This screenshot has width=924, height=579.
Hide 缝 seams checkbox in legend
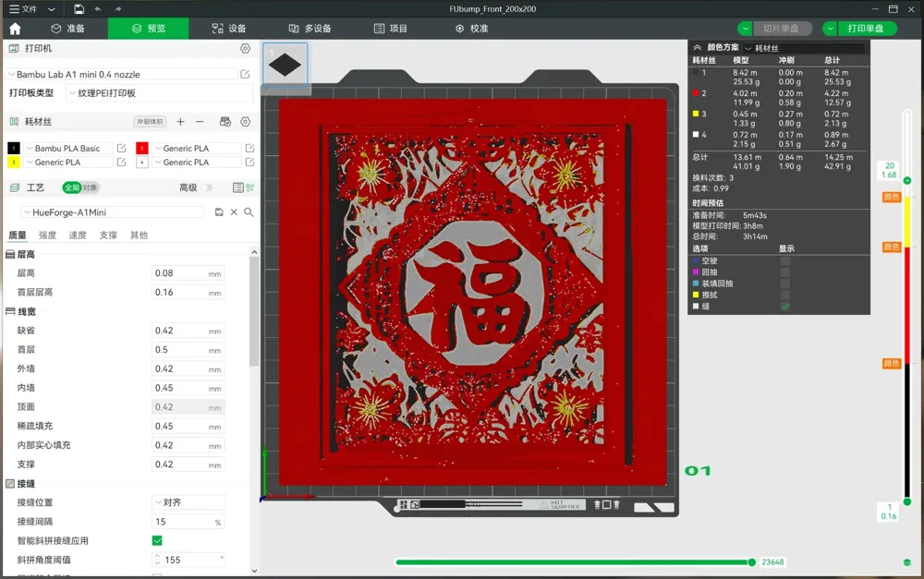pyautogui.click(x=784, y=307)
